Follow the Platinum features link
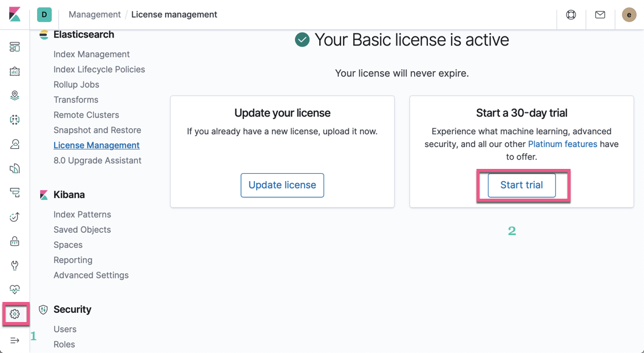 562,144
